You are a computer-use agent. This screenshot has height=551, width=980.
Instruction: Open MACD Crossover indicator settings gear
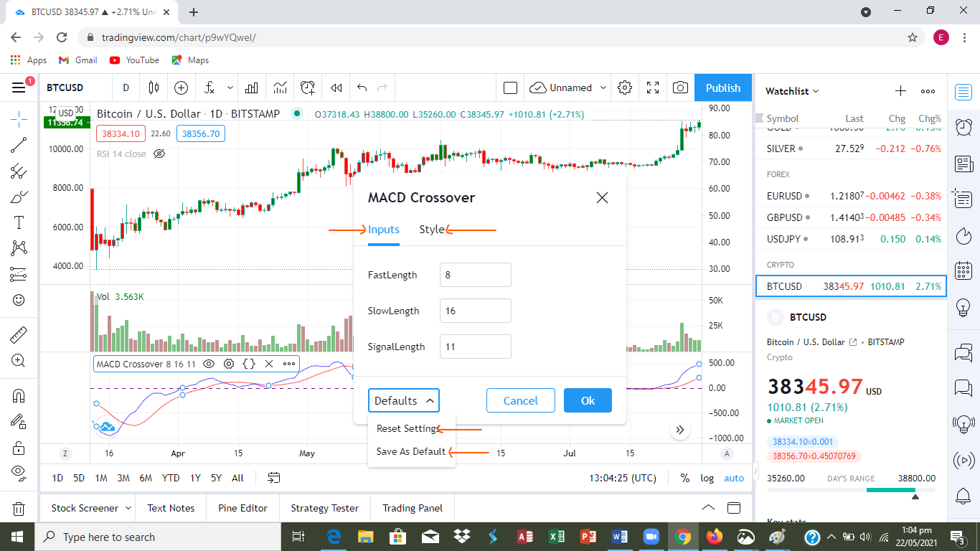229,364
